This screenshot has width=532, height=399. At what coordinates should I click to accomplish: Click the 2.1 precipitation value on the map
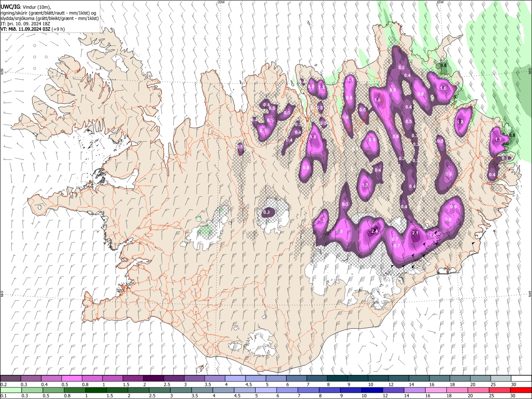click(x=415, y=233)
